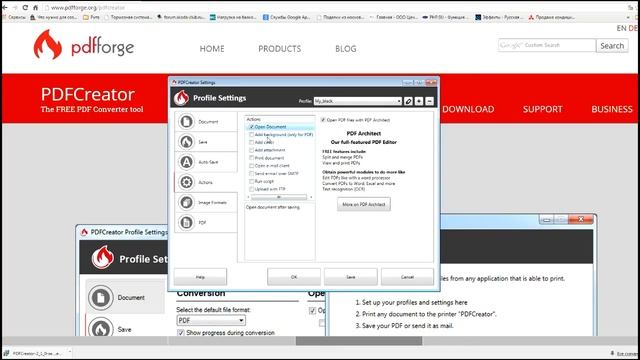
Task: Click the Save button at dialog bottom
Action: click(351, 277)
